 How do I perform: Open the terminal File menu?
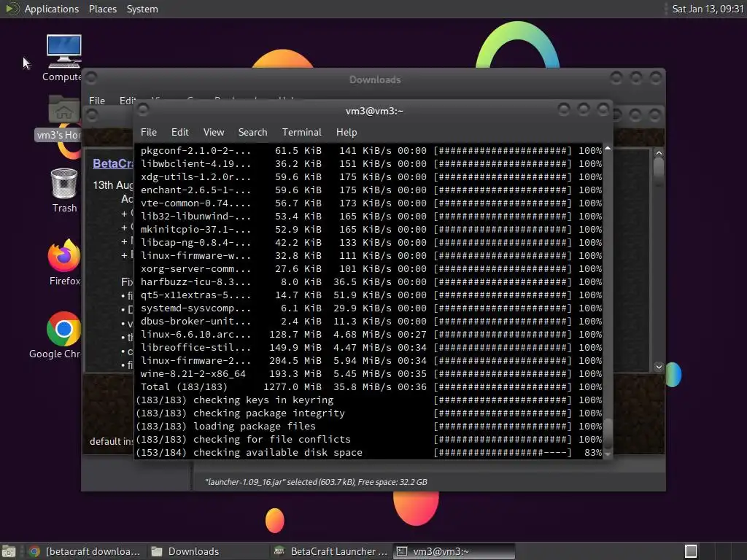149,133
